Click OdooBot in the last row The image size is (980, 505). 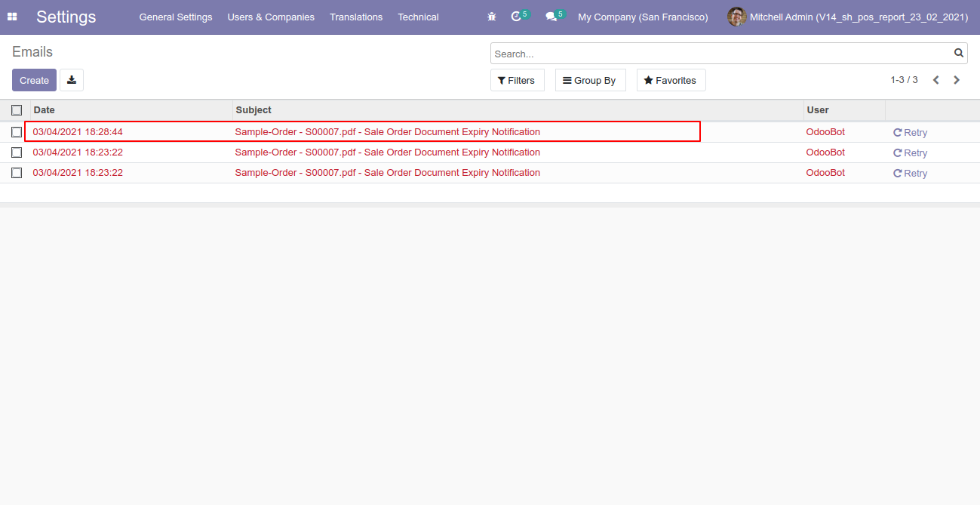point(825,173)
